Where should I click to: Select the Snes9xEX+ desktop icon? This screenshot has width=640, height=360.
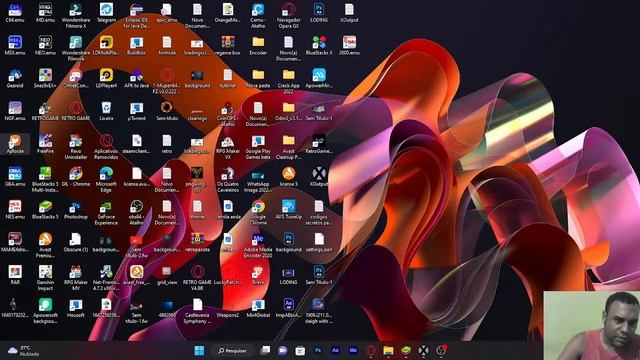(45, 78)
